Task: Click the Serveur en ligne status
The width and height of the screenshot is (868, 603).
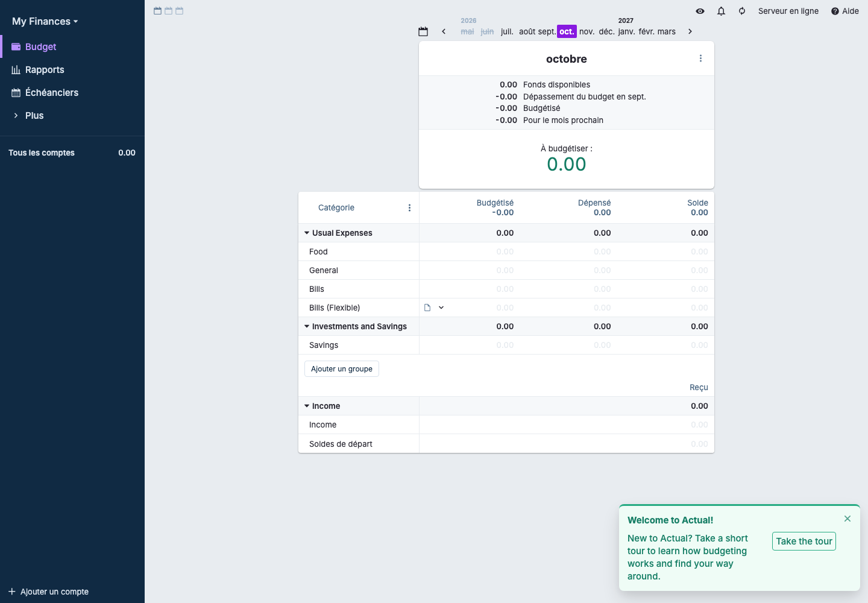Action: click(788, 11)
